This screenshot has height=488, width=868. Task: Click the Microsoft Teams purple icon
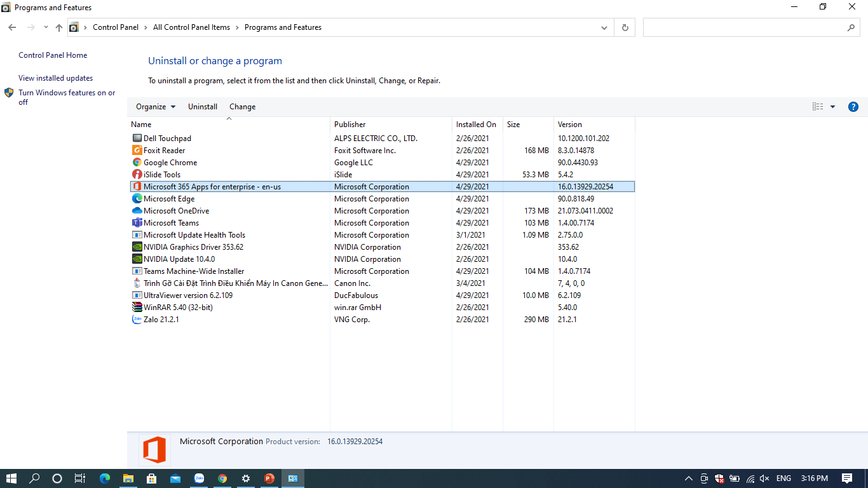(137, 223)
